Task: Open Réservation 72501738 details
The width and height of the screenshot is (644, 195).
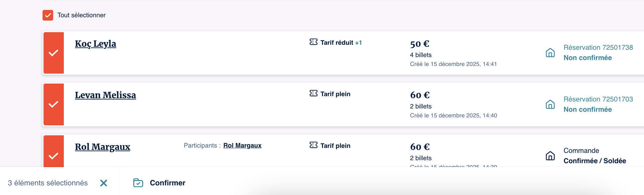Action: click(x=598, y=48)
